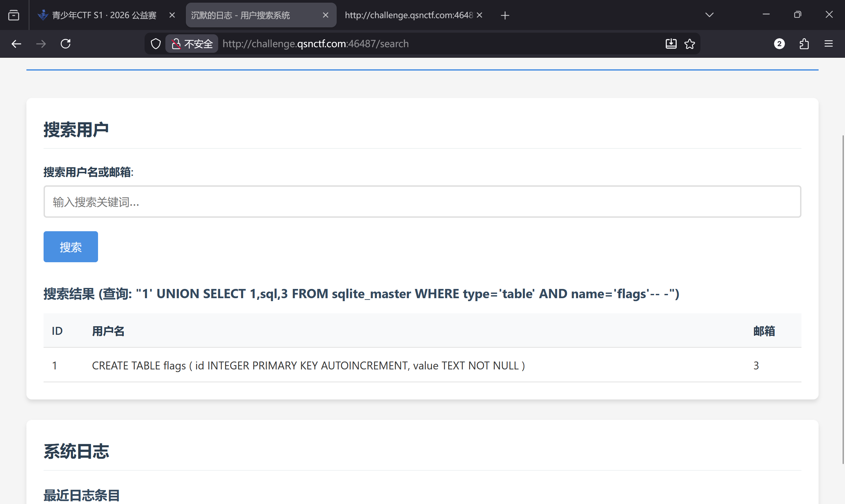The image size is (845, 504).
Task: Open the extensions puzzle icon
Action: coord(804,44)
